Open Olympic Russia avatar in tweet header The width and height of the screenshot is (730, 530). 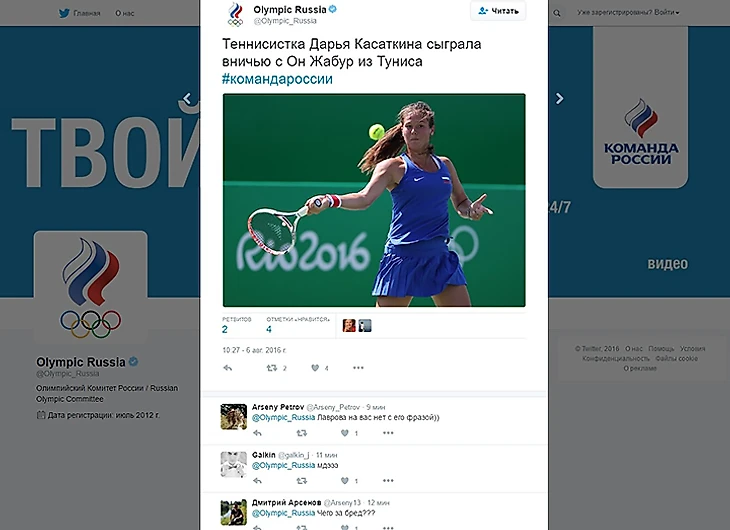[236, 14]
